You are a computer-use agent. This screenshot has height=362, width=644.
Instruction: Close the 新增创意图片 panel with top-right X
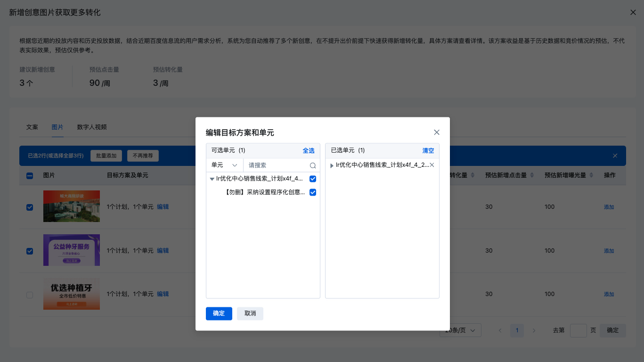click(633, 12)
